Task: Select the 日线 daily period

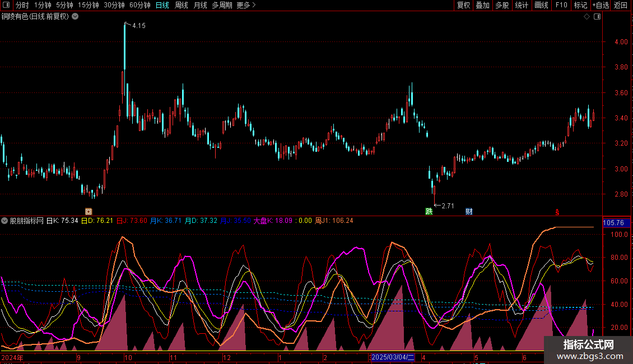Action: [x=162, y=5]
